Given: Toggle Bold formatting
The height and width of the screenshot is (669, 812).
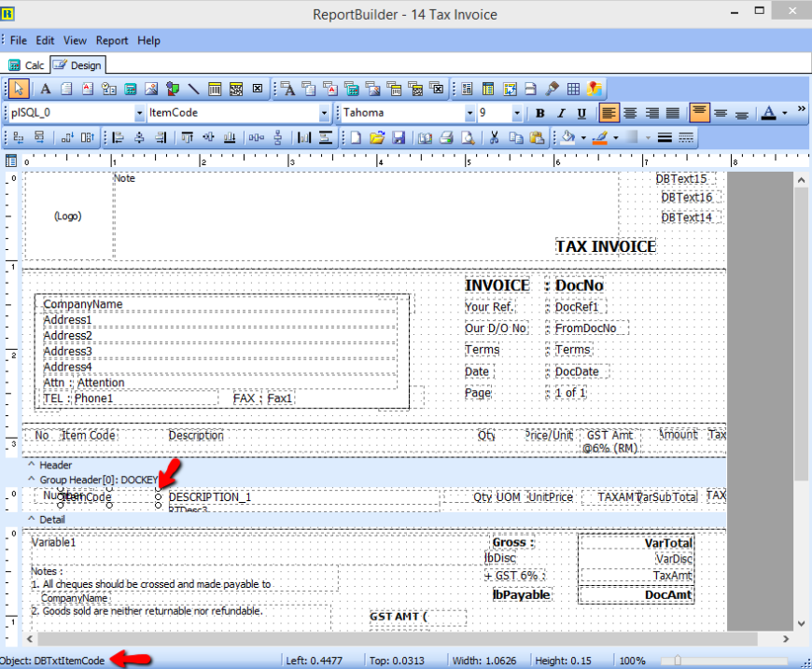Looking at the screenshot, I should (539, 113).
